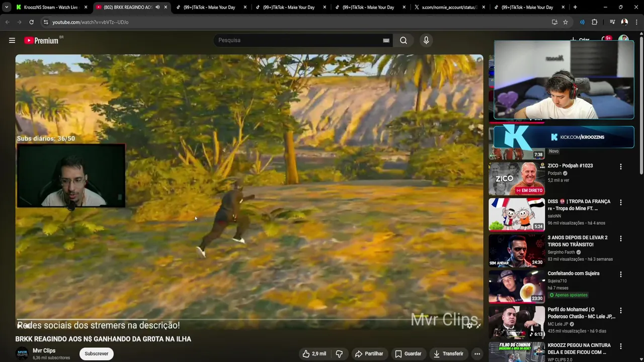Open the on-screen keyboard in the search box
Screen dimensions: 644x362
(x=386, y=40)
